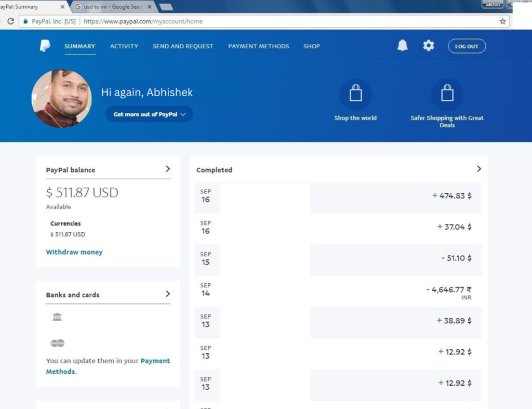Open Payment Methods in navigation bar

click(259, 46)
